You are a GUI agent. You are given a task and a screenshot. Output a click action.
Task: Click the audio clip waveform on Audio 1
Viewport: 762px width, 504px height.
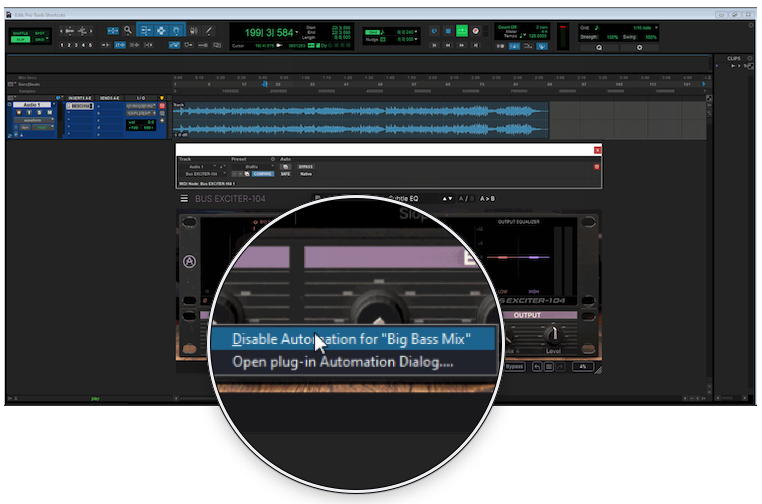coord(361,120)
